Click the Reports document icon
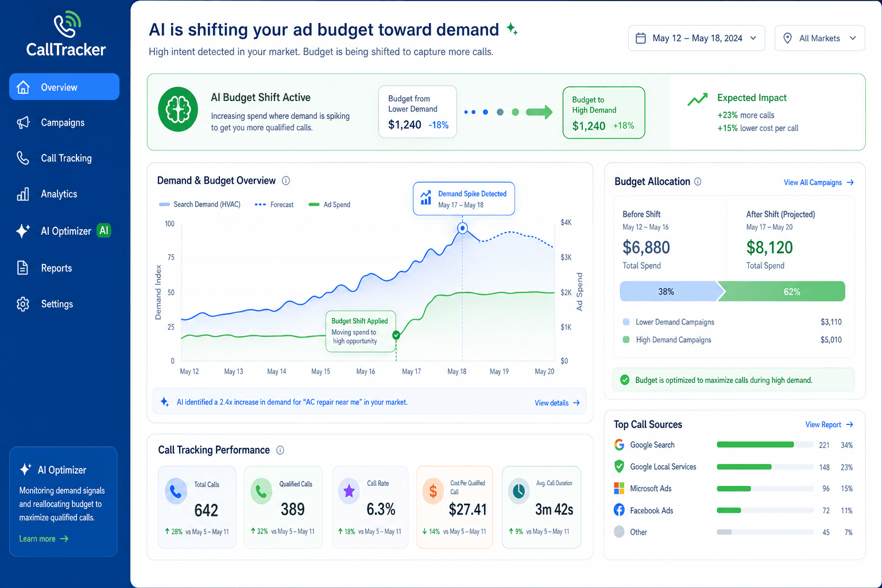The image size is (882, 588). pos(23,268)
